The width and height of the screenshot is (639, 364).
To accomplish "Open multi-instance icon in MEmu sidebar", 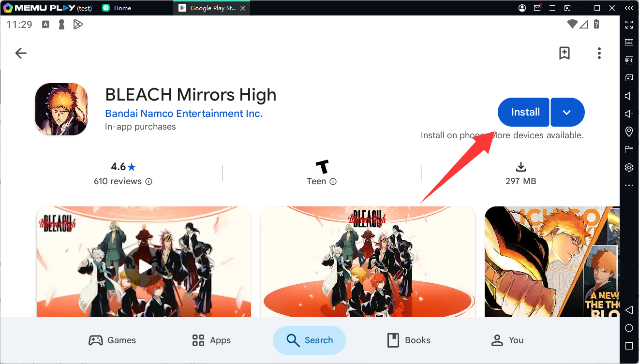I will point(629,78).
